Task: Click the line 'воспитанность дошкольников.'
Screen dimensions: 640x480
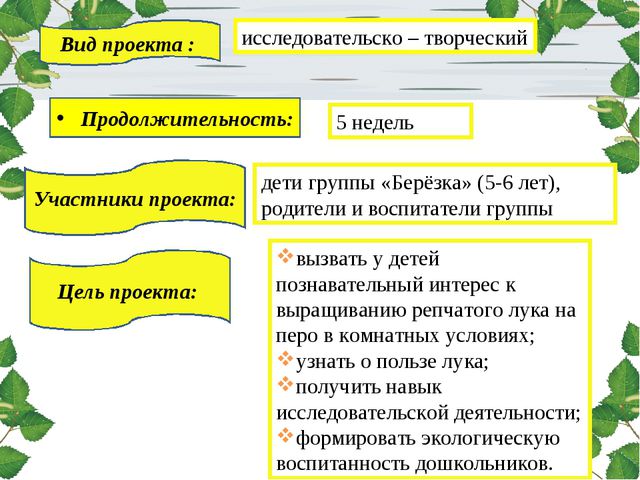Action: click(x=415, y=464)
